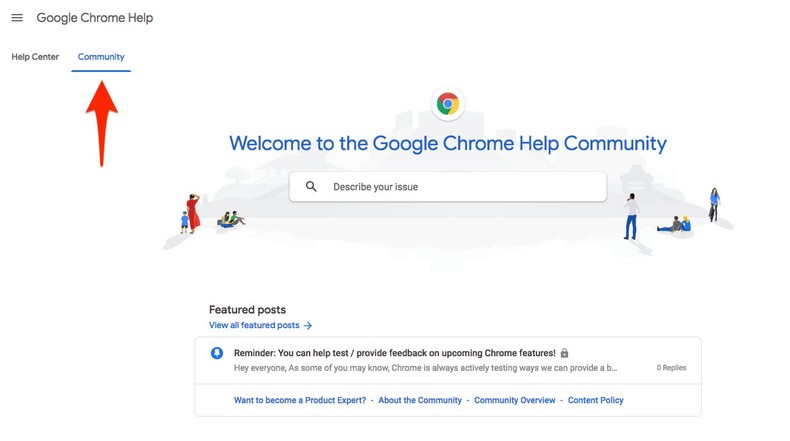This screenshot has width=790, height=441.
Task: Focus the Describe your issue search field
Action: (x=460, y=187)
